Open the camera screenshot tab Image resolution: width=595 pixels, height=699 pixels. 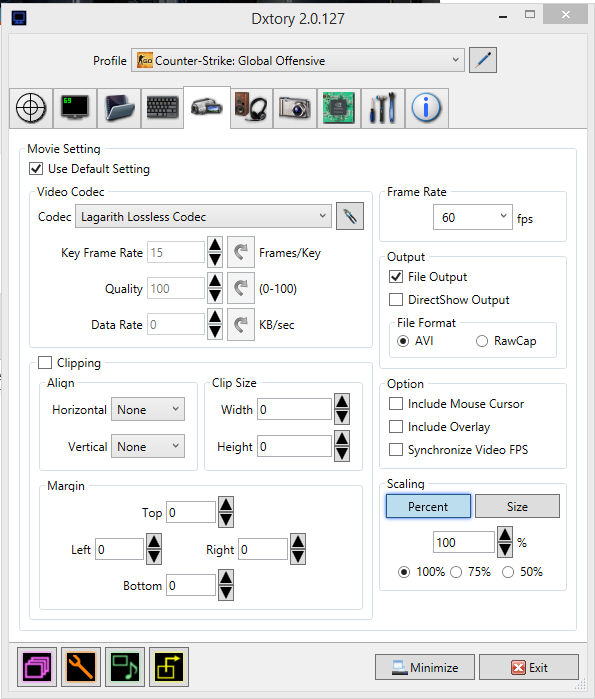(x=295, y=108)
